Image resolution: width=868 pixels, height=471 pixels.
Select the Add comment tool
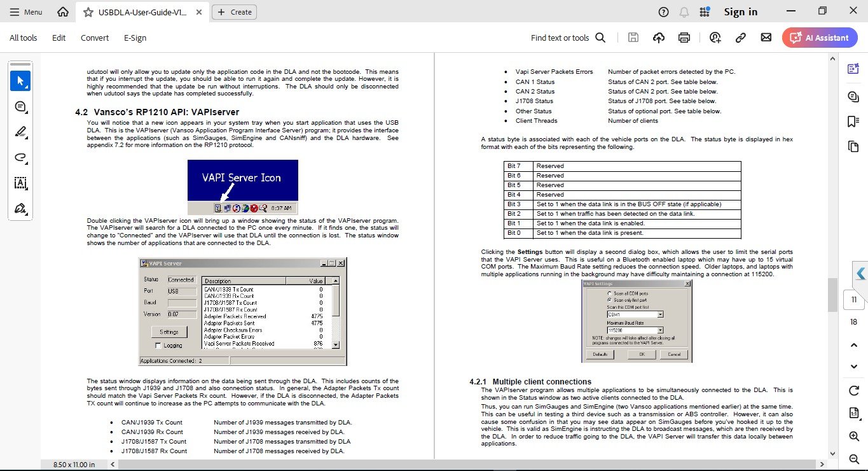click(x=20, y=106)
